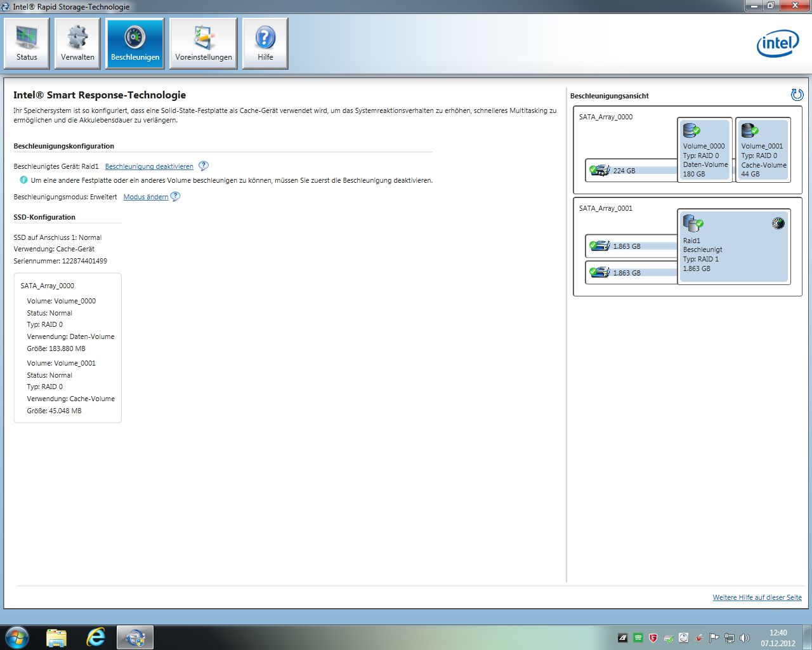Click Größe: 45.048 MB text
This screenshot has height=650, width=812.
pos(54,411)
